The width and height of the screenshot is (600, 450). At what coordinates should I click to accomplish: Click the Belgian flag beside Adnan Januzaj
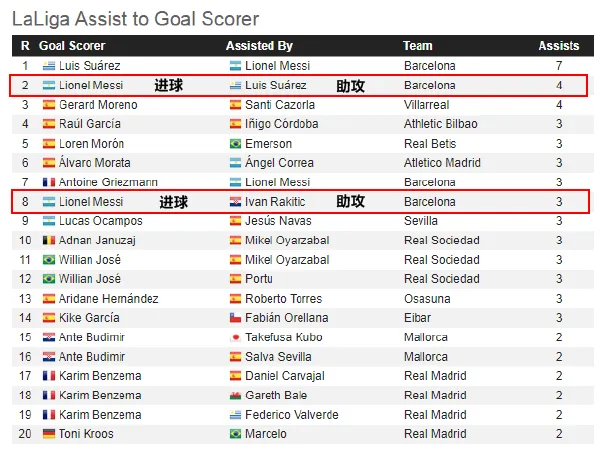48,240
